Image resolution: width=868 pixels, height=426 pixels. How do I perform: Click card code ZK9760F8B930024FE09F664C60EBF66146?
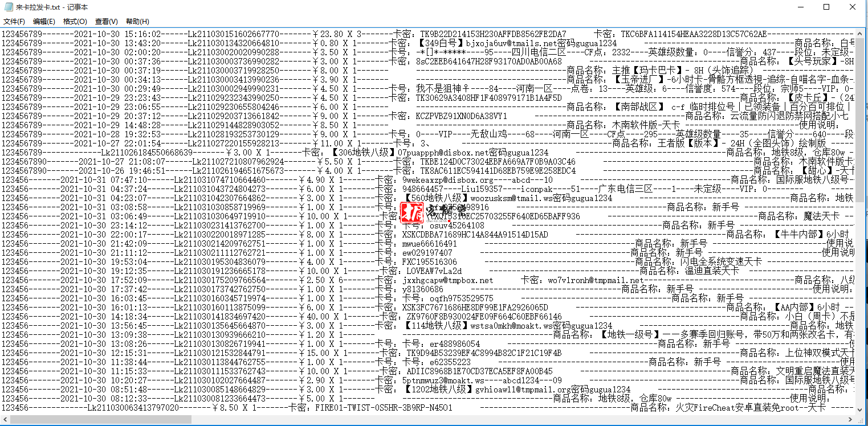pyautogui.click(x=484, y=317)
